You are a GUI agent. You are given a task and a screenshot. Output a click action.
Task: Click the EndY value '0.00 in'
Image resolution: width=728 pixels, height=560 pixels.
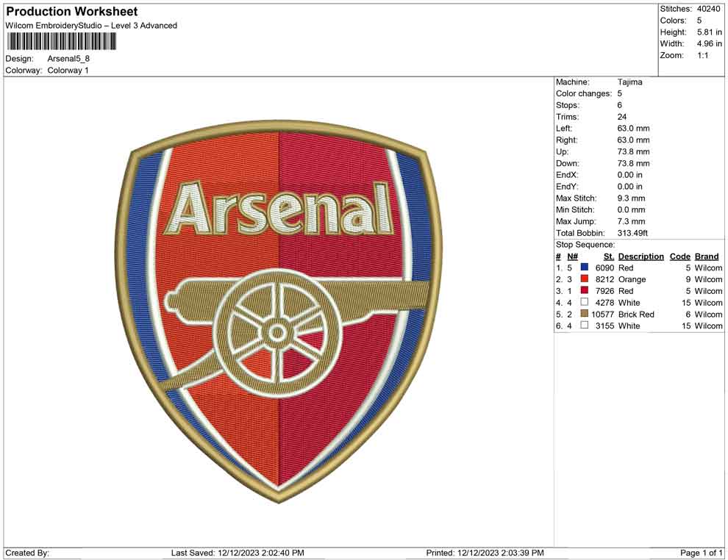click(630, 187)
